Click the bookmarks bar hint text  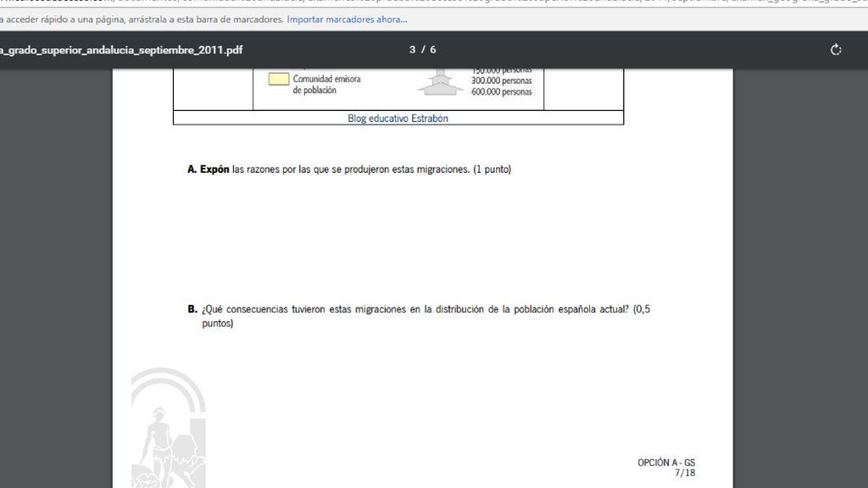tap(142, 19)
